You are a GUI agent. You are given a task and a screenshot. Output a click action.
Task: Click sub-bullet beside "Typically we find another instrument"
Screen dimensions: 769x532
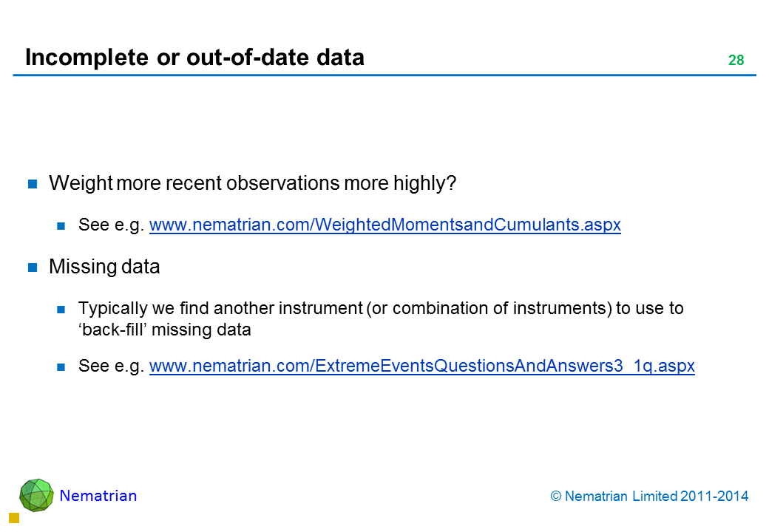(x=62, y=309)
